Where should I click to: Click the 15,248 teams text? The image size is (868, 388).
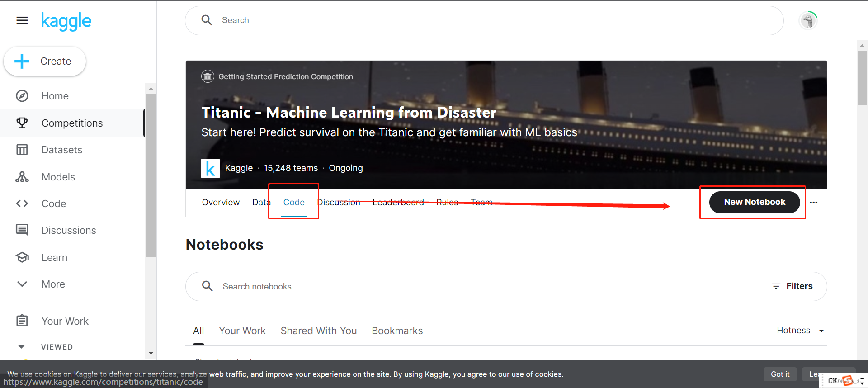291,168
